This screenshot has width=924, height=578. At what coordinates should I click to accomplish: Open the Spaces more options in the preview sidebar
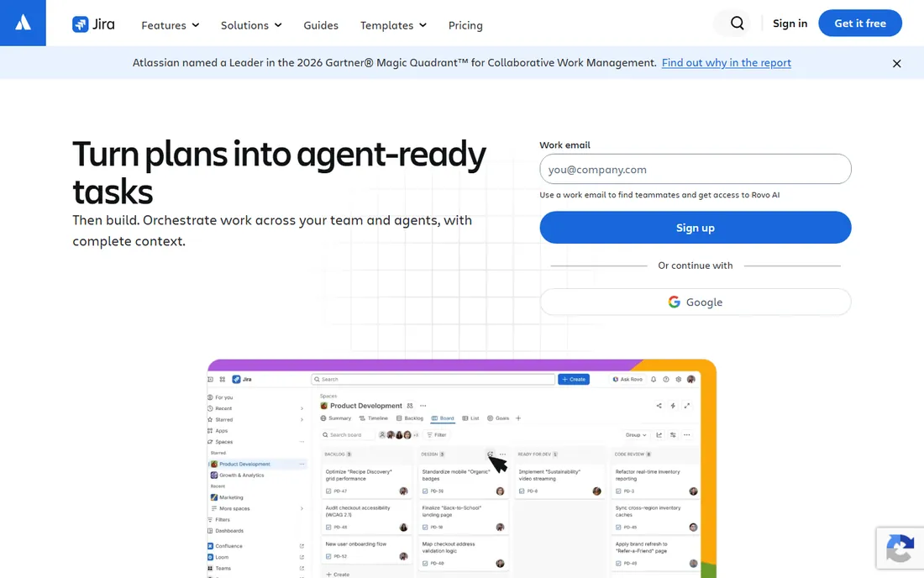[302, 442]
